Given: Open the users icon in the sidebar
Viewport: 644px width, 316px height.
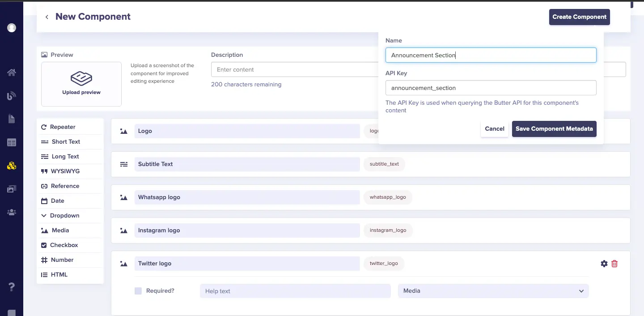Looking at the screenshot, I should click(x=12, y=213).
